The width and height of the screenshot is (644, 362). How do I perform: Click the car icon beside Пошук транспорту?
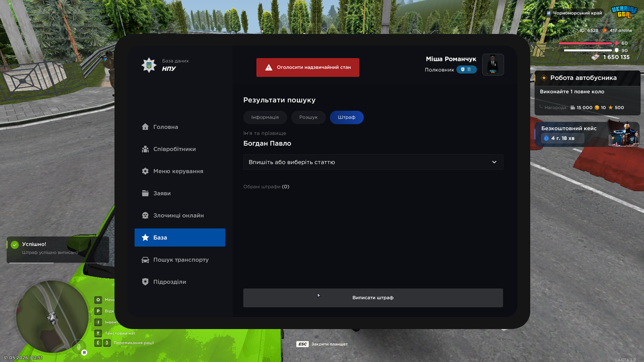click(x=145, y=260)
